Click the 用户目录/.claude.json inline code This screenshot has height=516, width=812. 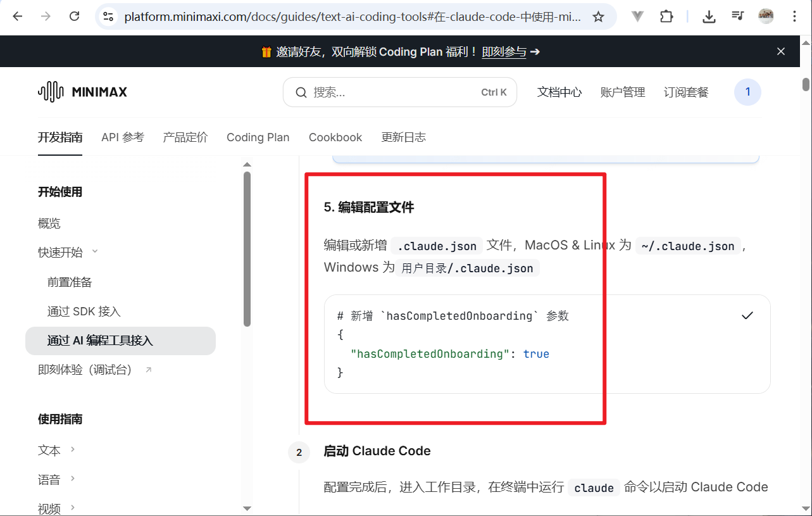467,268
